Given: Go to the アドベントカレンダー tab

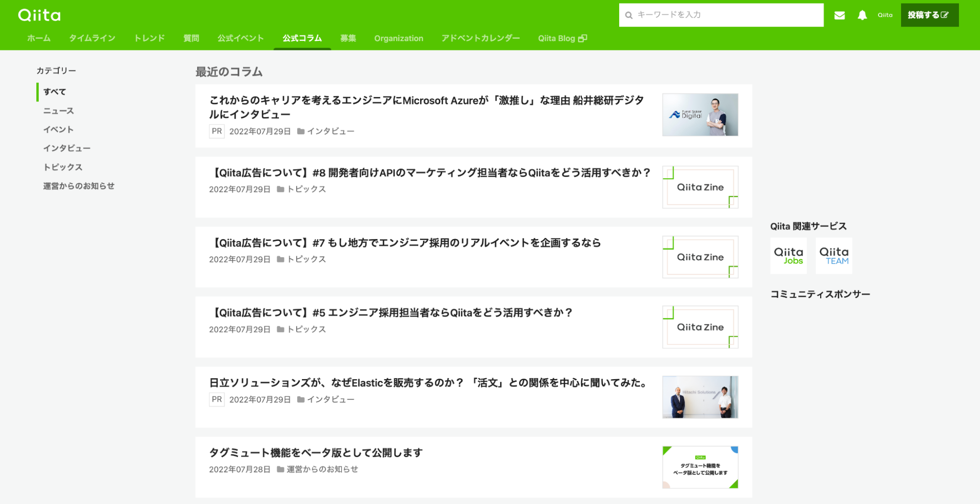Looking at the screenshot, I should pos(480,38).
